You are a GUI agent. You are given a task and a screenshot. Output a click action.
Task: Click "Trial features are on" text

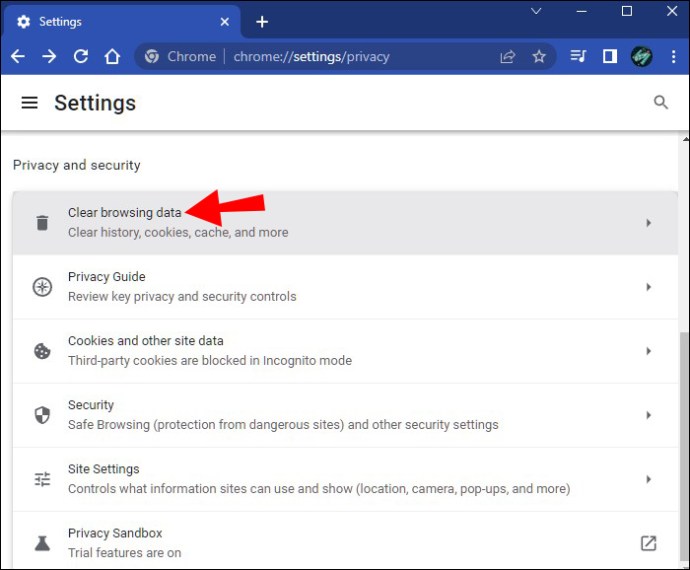click(125, 552)
